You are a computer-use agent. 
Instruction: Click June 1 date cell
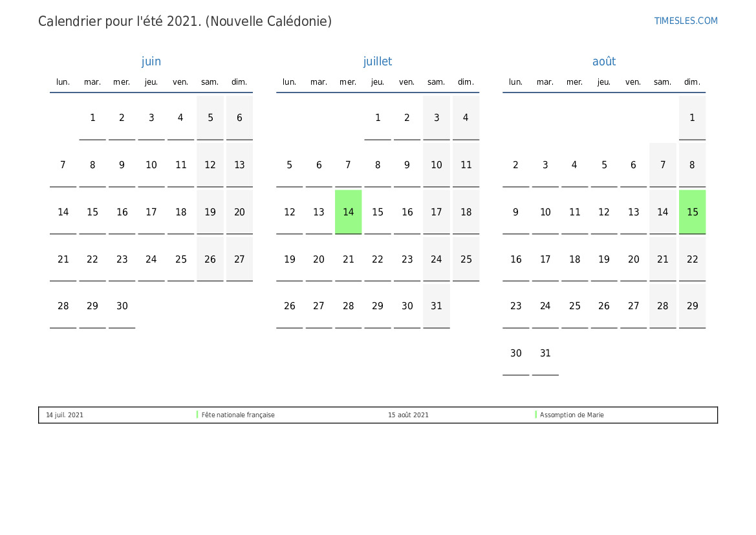tap(92, 118)
